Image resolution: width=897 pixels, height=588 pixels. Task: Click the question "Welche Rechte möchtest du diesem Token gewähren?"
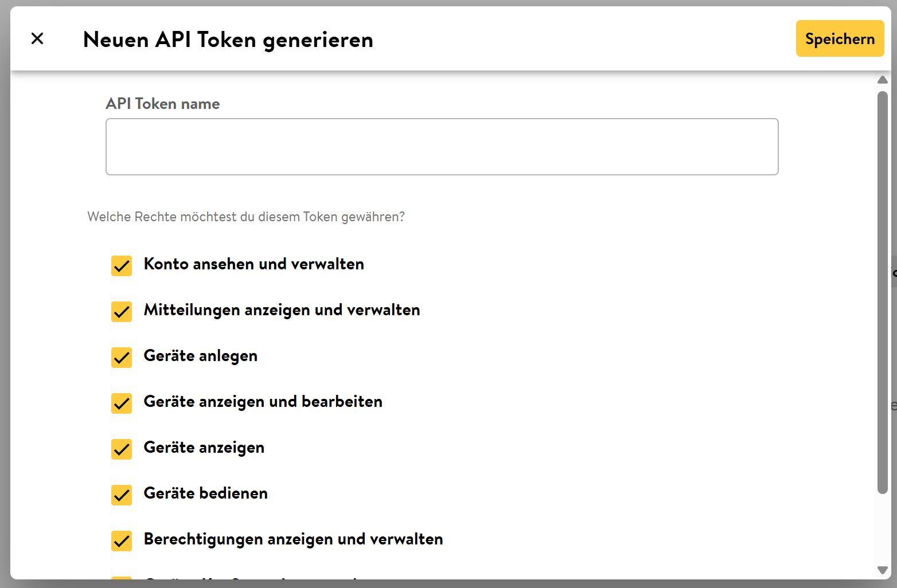click(x=245, y=217)
